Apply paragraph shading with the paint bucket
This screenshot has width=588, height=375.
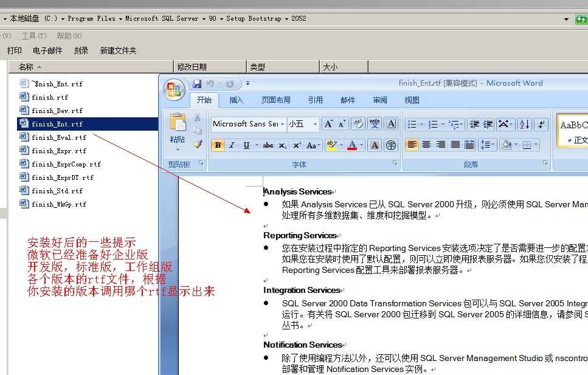coord(507,145)
